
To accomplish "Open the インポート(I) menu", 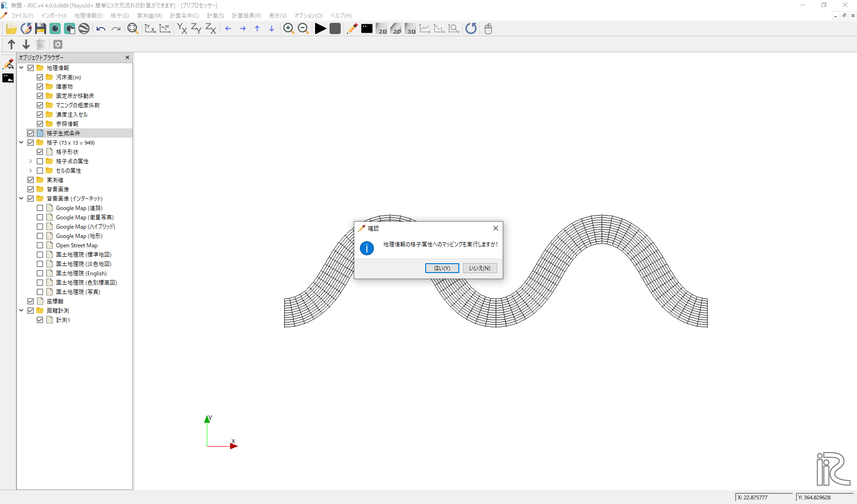I will pos(54,15).
